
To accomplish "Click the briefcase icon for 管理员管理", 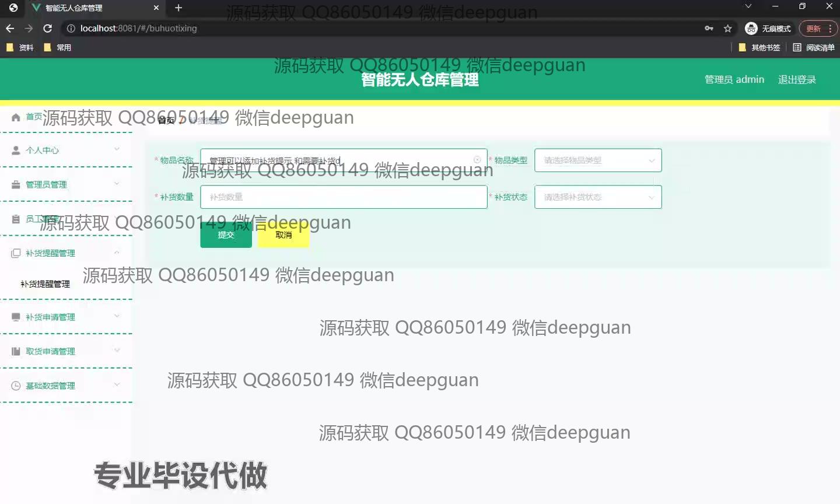I will [16, 184].
